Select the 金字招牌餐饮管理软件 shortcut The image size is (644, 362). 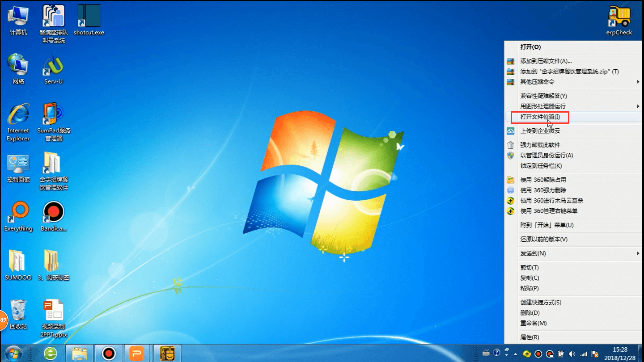tap(54, 172)
